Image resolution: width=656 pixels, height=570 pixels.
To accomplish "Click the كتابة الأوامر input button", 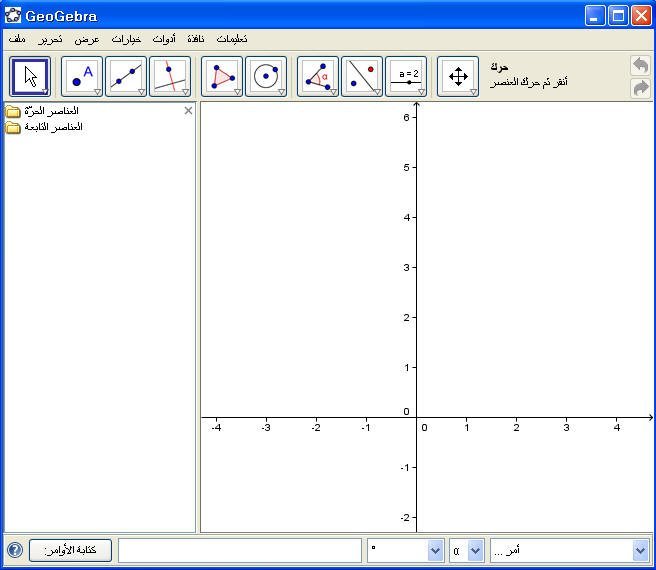I will click(70, 550).
